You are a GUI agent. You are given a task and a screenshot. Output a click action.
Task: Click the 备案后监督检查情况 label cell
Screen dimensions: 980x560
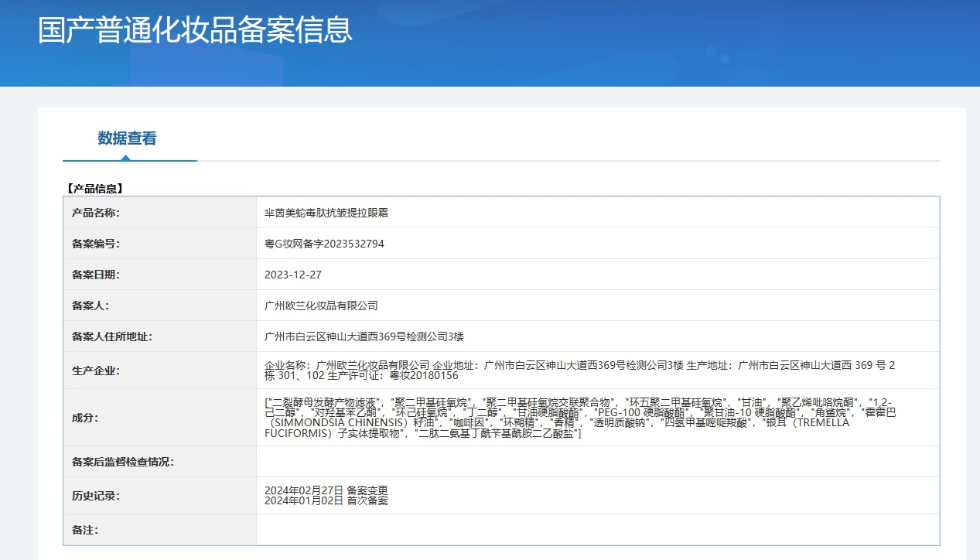click(x=160, y=462)
